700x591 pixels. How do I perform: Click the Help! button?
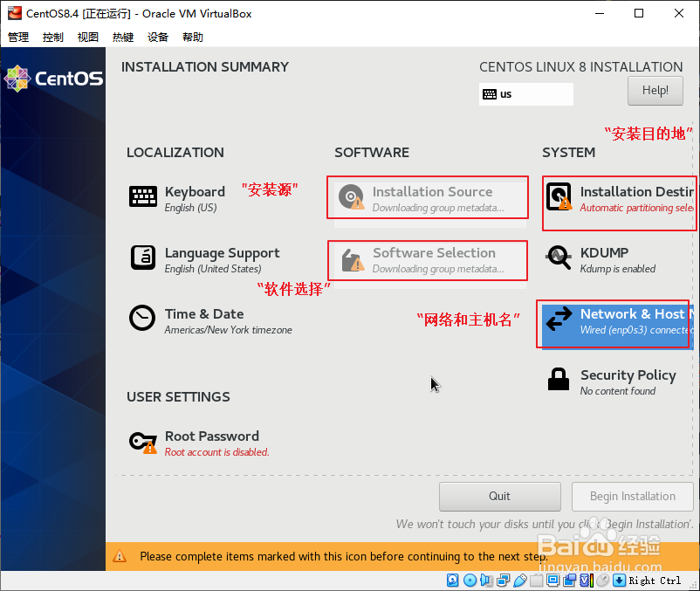coord(655,91)
